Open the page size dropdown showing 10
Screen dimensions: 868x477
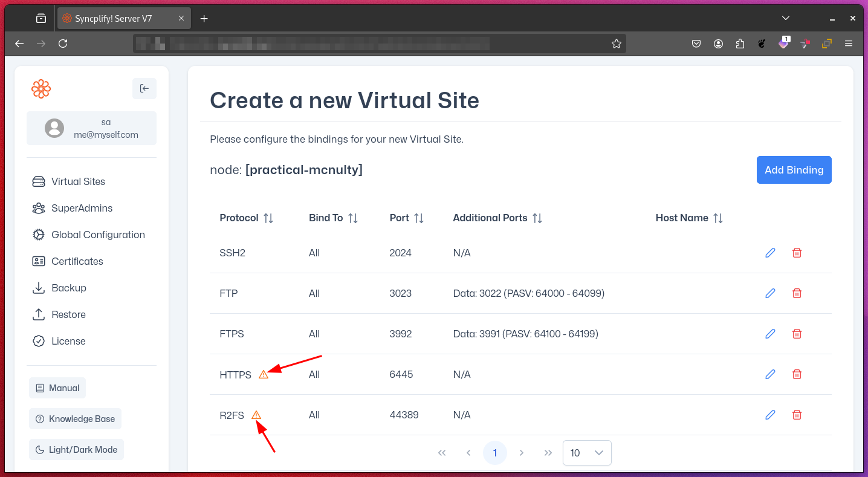(x=586, y=452)
